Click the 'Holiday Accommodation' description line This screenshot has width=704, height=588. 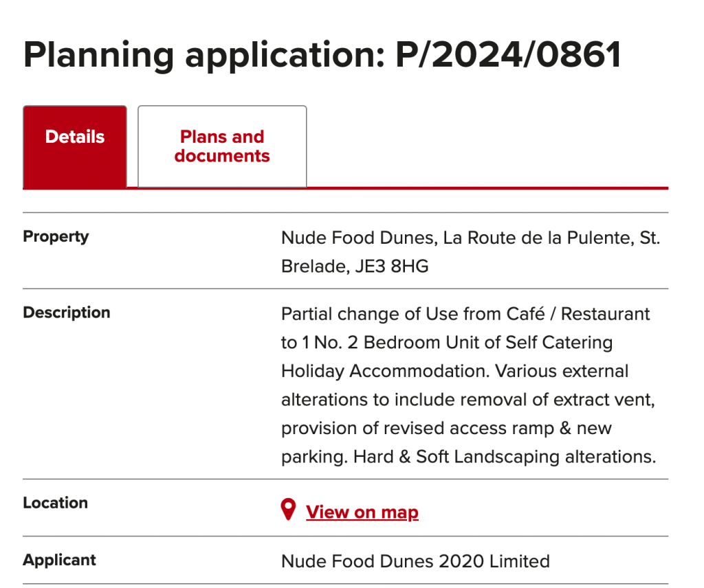(x=455, y=371)
